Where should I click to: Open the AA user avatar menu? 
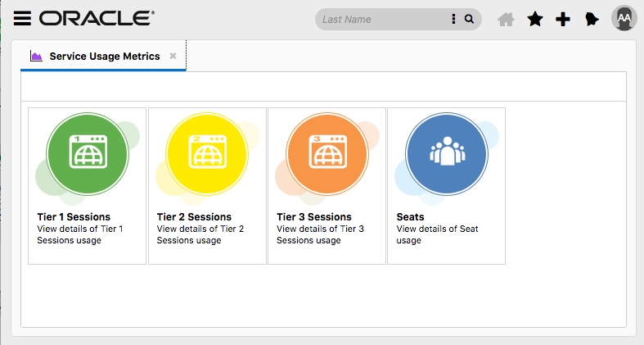tap(624, 19)
